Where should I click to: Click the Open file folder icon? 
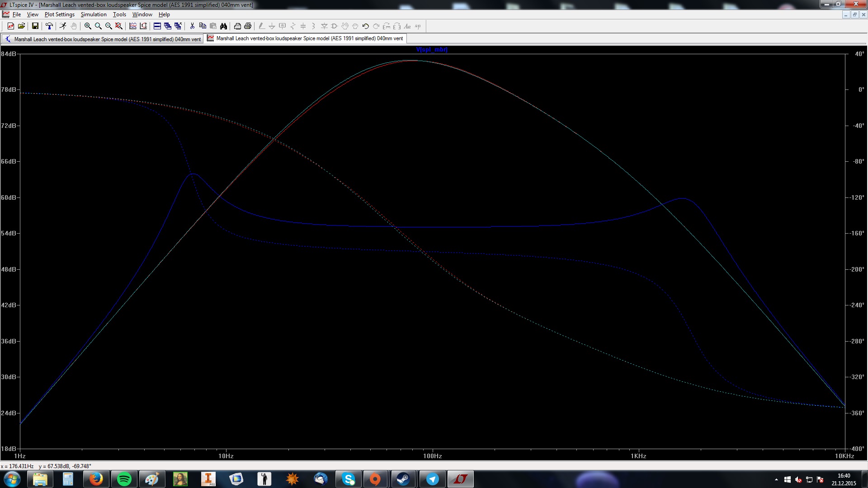point(21,26)
